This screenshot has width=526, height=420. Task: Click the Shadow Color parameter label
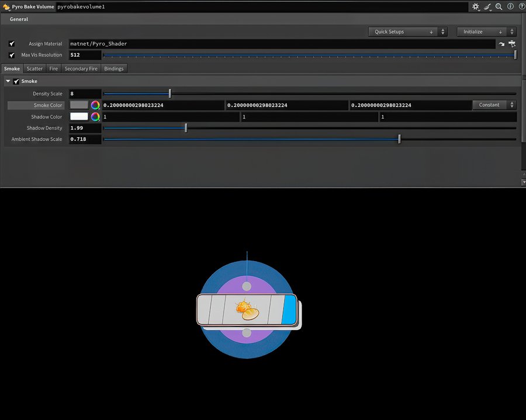(46, 117)
